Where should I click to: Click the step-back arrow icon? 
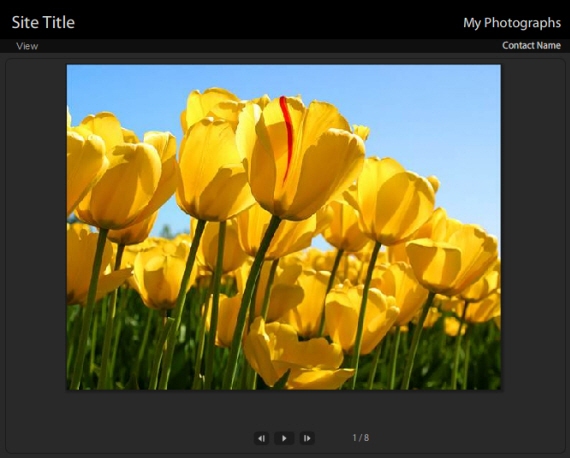pyautogui.click(x=261, y=438)
